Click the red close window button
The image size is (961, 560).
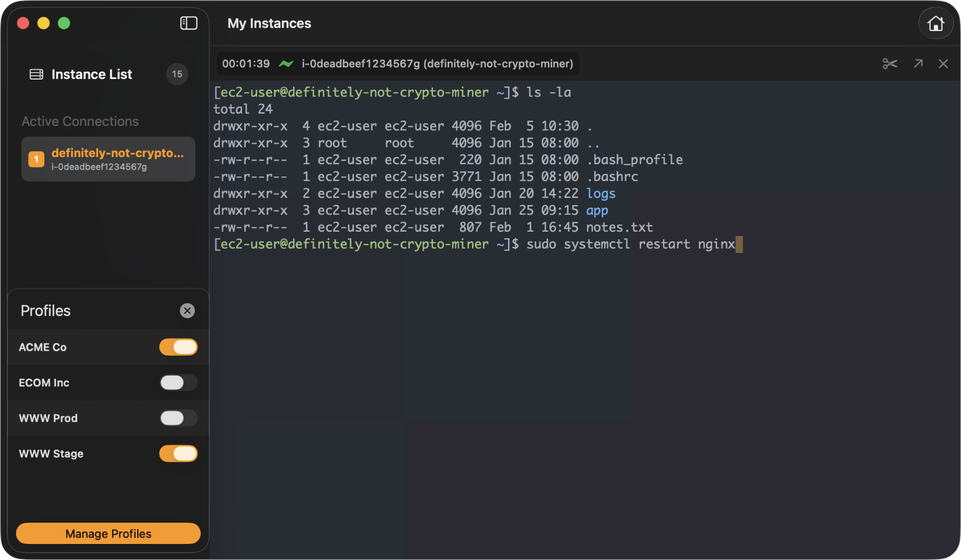coord(23,23)
